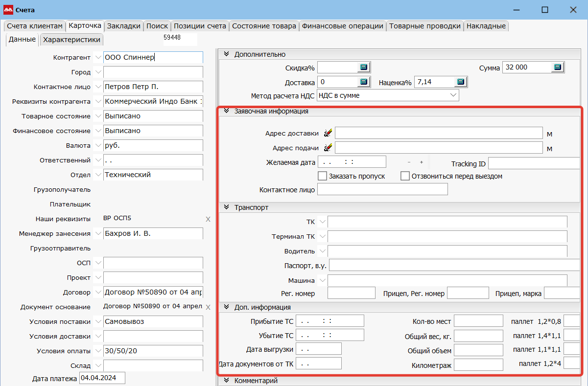Click Условия поставки field with Самовывоз

[x=153, y=322]
